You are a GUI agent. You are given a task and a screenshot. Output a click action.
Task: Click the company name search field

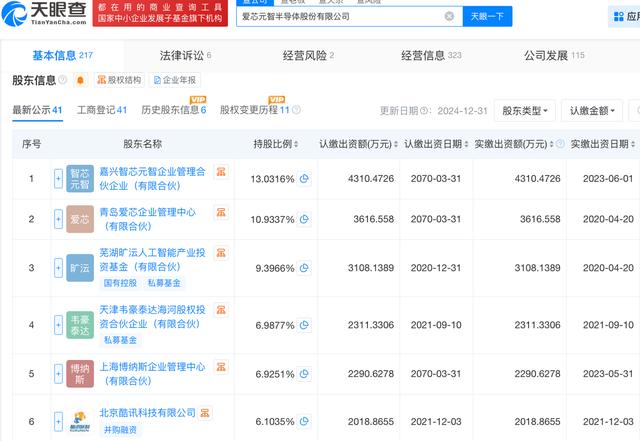pyautogui.click(x=338, y=16)
